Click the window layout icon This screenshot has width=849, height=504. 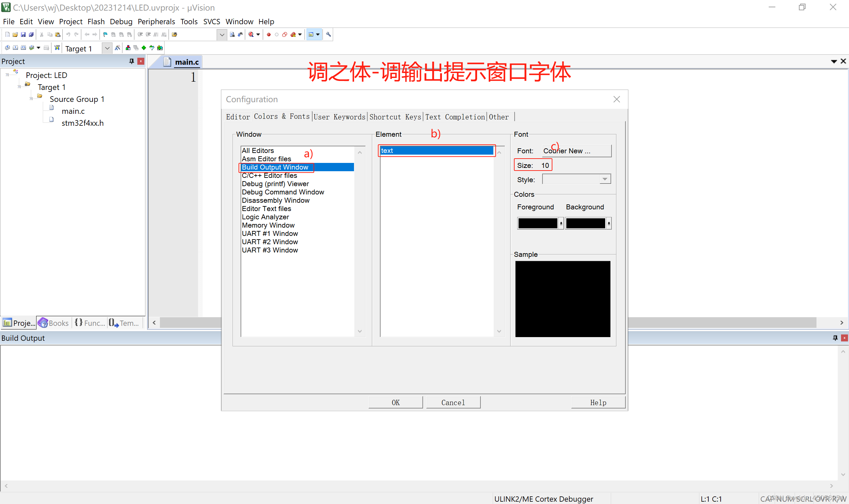(x=311, y=34)
